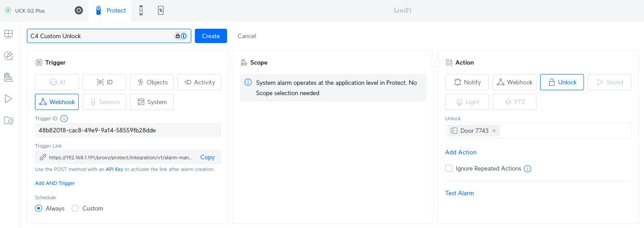This screenshot has width=644, height=228.
Task: Select the Objects trigger type
Action: 152,82
